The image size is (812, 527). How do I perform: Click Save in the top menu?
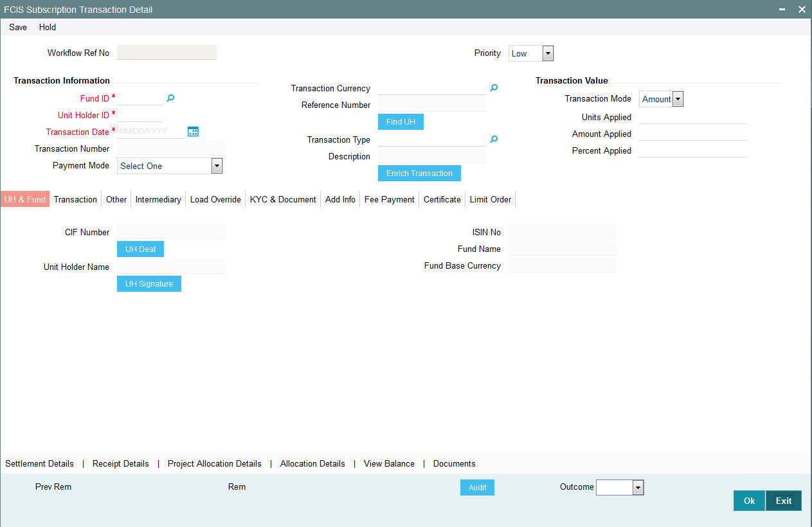pos(18,27)
